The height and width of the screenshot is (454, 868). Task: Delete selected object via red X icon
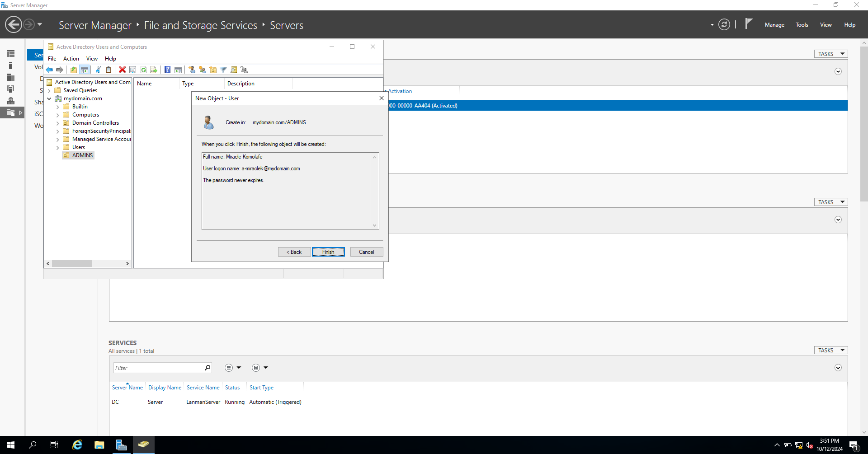(122, 70)
